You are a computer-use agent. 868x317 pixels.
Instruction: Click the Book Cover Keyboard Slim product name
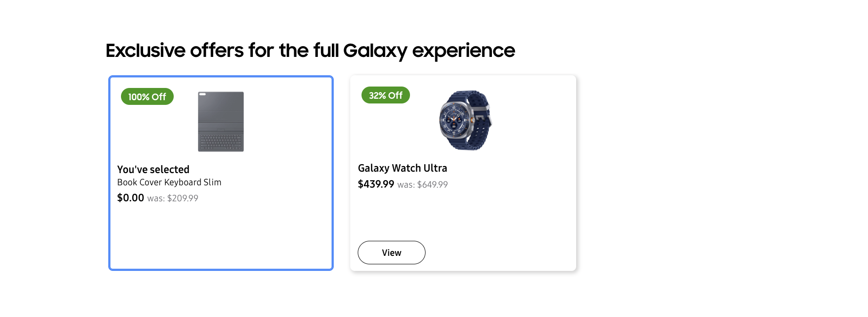169,182
